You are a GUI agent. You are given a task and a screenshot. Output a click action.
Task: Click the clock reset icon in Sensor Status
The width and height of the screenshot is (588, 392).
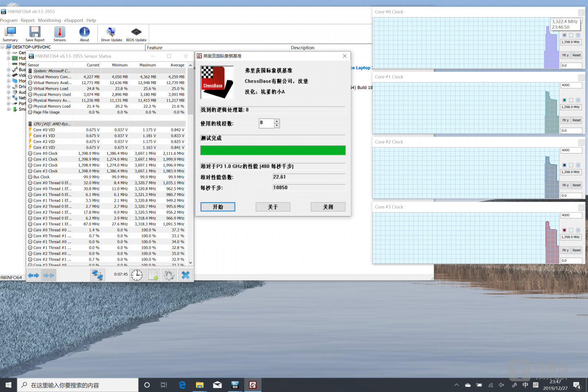(x=137, y=275)
